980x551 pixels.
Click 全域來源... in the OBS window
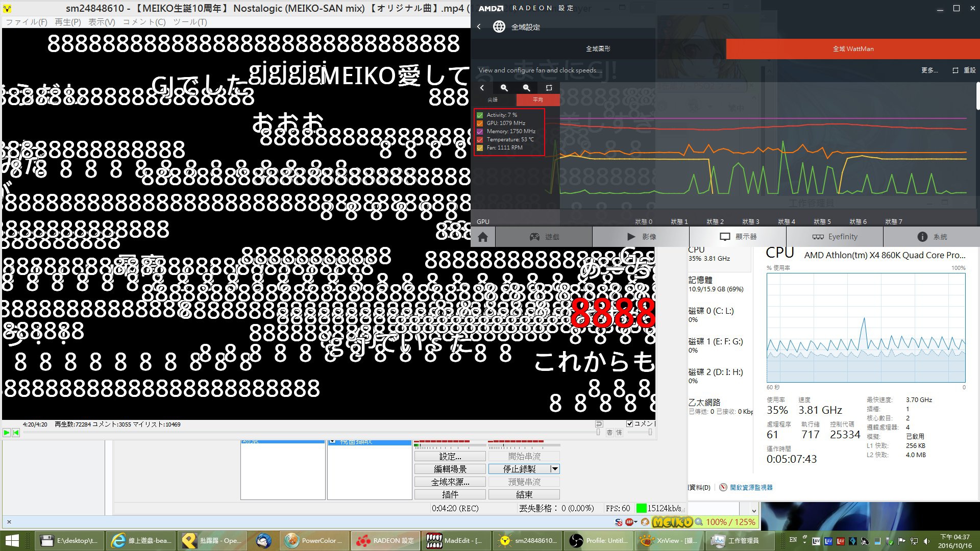450,482
